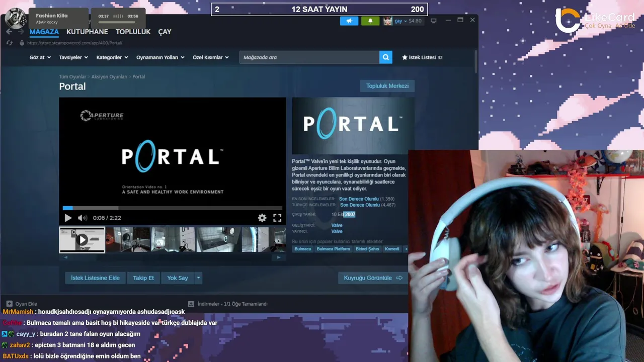The width and height of the screenshot is (644, 362).
Task: Click the Steam page vertical scrollbar
Action: point(475,61)
